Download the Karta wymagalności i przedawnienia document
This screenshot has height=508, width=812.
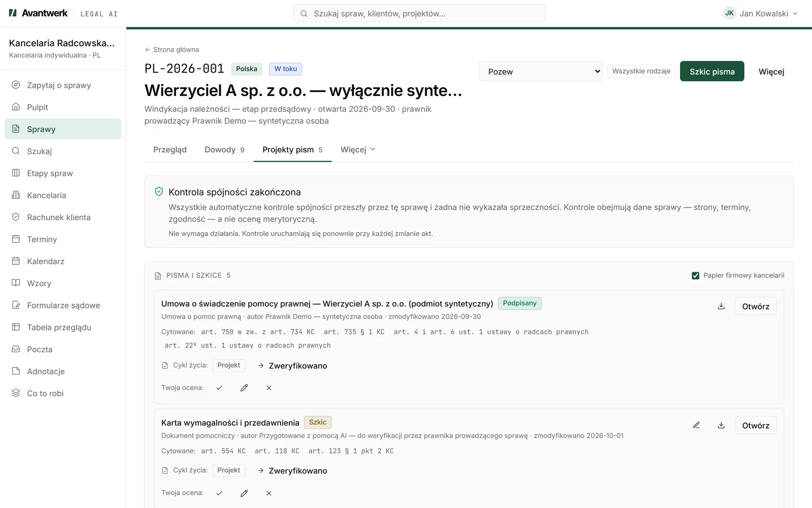point(721,425)
